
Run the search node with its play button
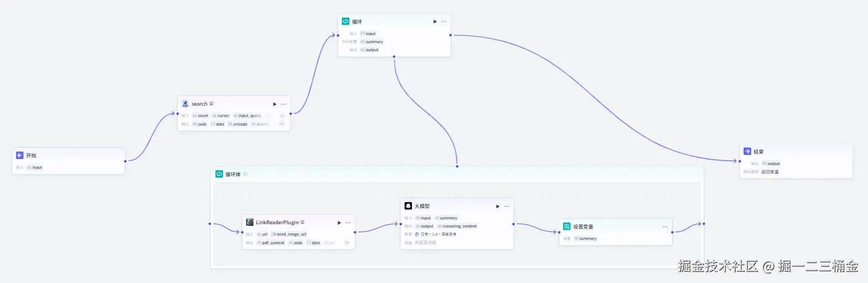[x=275, y=104]
